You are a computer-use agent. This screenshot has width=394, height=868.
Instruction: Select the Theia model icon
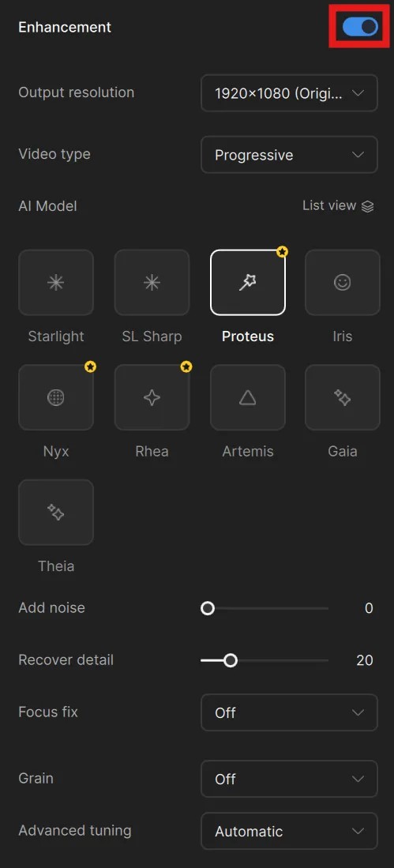tap(56, 513)
